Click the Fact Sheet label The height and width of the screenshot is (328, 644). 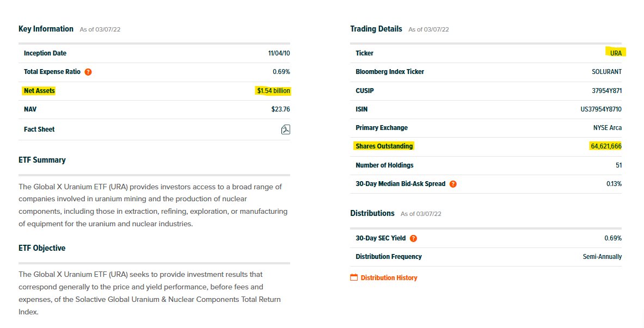[39, 129]
